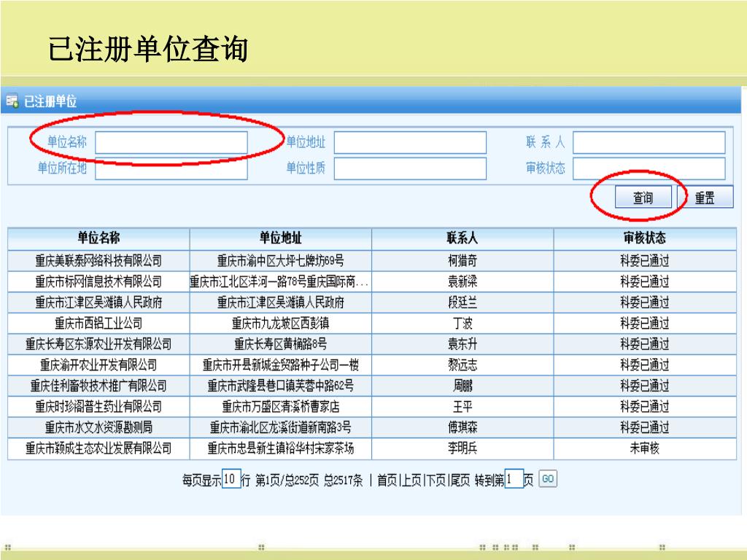Screen dimensions: 747x560
Task: Click the 单位性质 input field
Action: tap(410, 168)
